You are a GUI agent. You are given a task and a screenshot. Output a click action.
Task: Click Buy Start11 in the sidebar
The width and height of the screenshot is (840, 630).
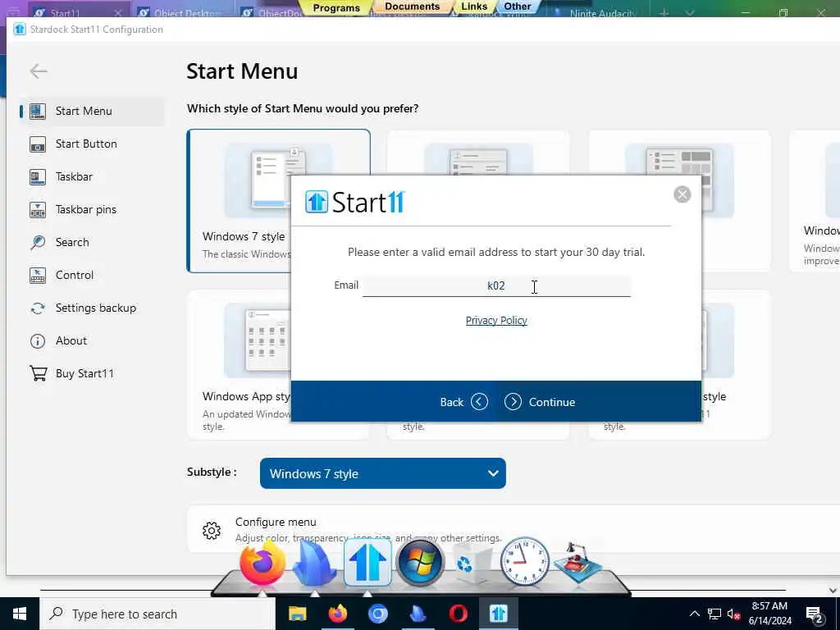92,373
